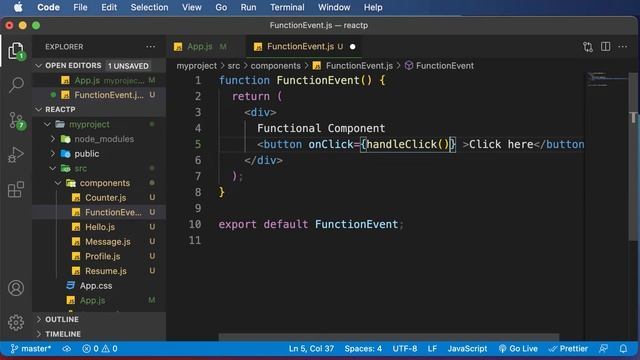Screen dimensions: 640x360
Task: Select FunctionEvent.js under Open Editors
Action: pos(99,95)
